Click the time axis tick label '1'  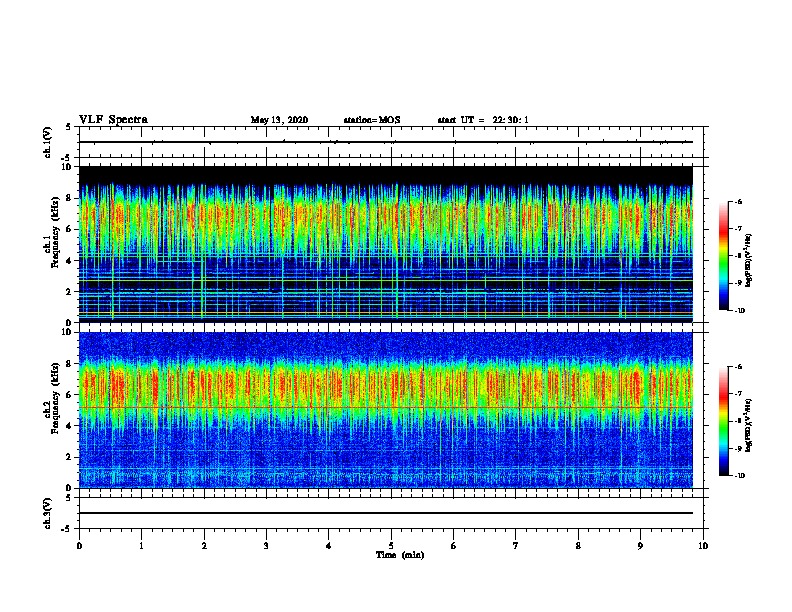pyautogui.click(x=142, y=546)
